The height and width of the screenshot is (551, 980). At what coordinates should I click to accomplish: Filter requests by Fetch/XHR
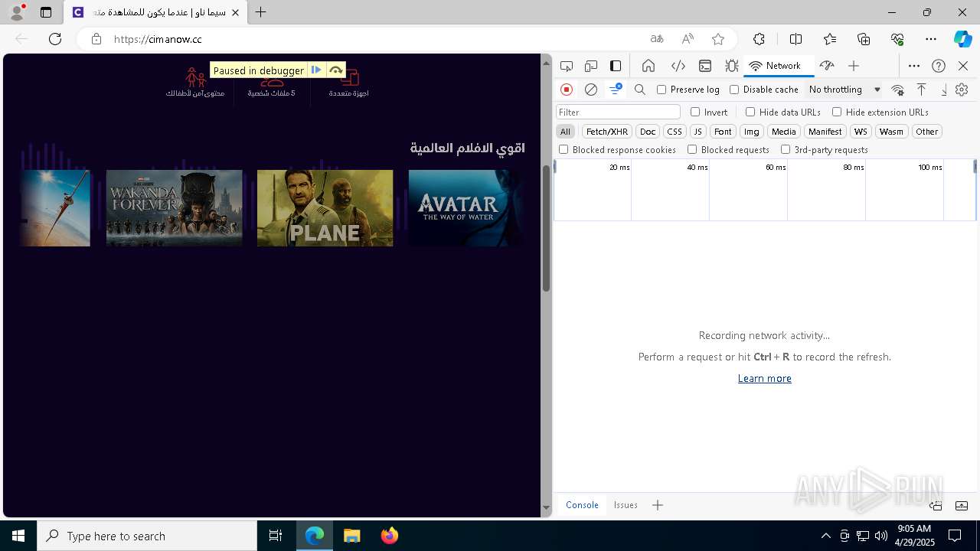tap(607, 132)
